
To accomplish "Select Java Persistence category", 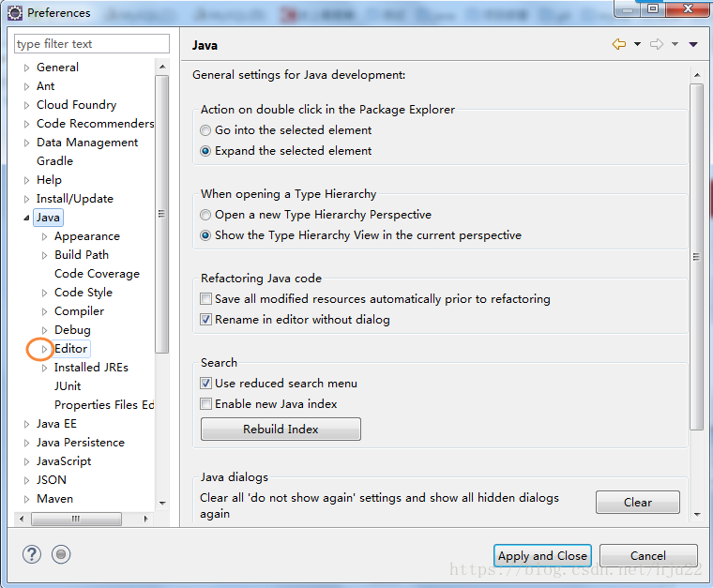I will pos(81,442).
